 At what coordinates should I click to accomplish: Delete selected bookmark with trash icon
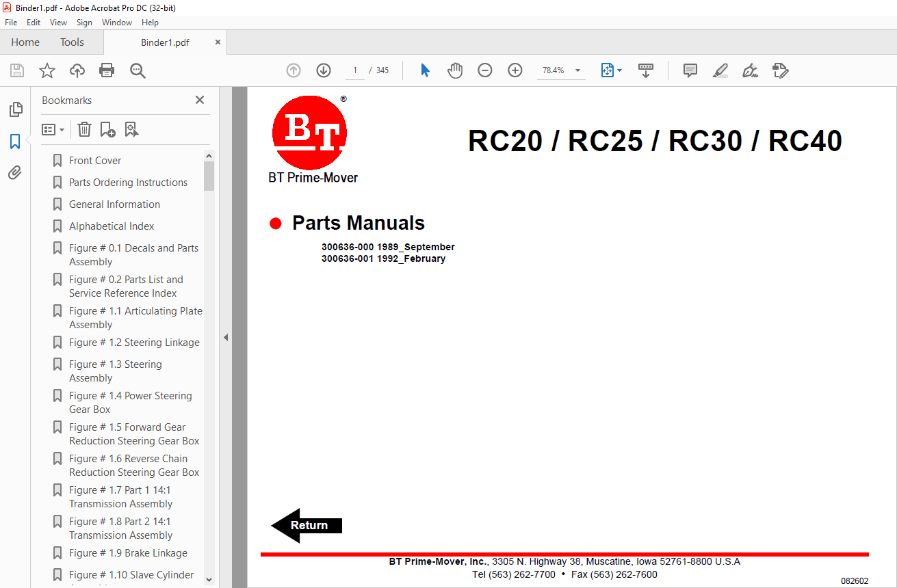point(84,129)
